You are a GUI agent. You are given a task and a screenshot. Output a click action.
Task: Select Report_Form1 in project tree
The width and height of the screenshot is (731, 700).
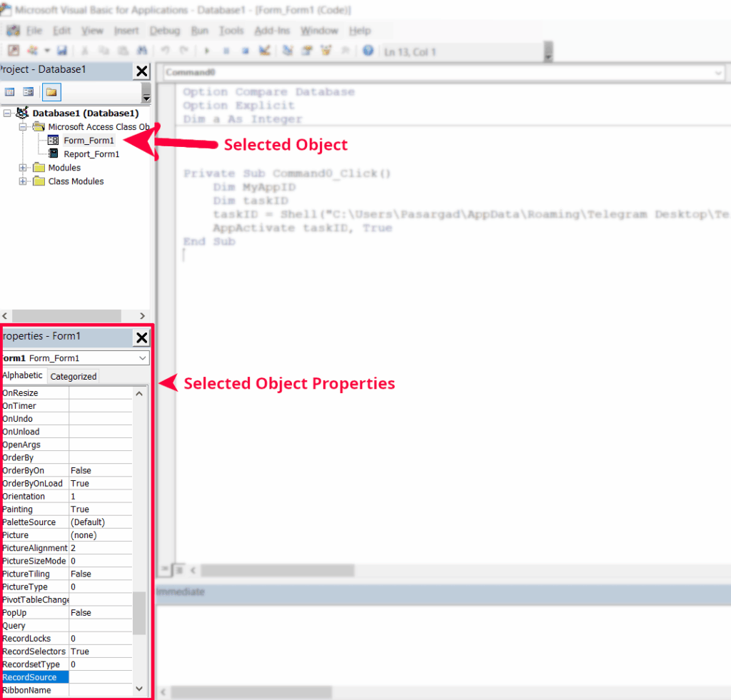coord(91,154)
